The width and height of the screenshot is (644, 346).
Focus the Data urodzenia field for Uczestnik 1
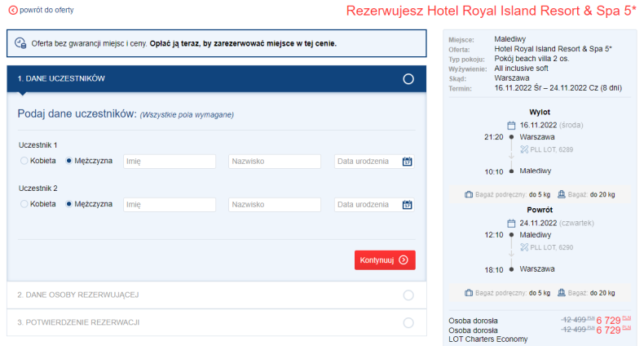tap(374, 162)
